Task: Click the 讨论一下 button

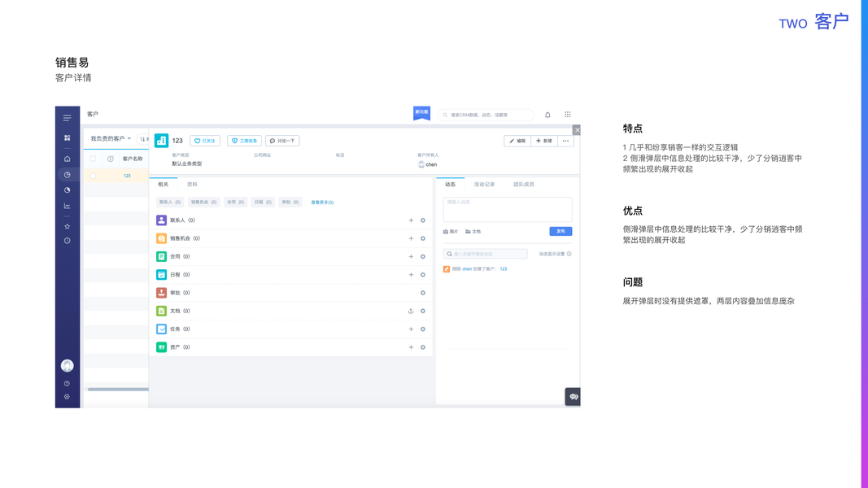Action: [x=282, y=141]
